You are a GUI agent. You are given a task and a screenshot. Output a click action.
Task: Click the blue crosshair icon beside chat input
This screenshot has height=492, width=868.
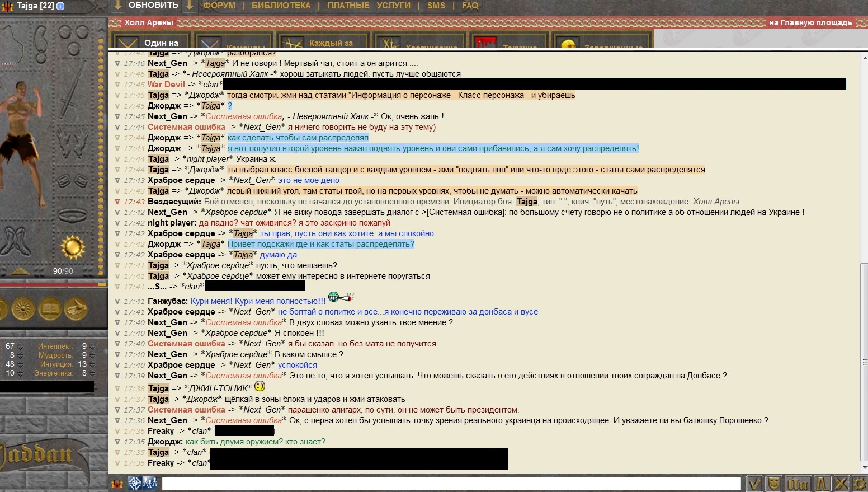point(135,483)
